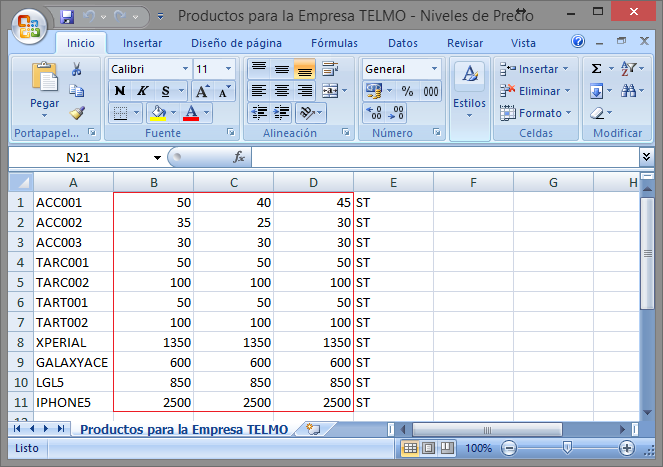Zoom out with the minus button
663x467 pixels.
click(509, 448)
